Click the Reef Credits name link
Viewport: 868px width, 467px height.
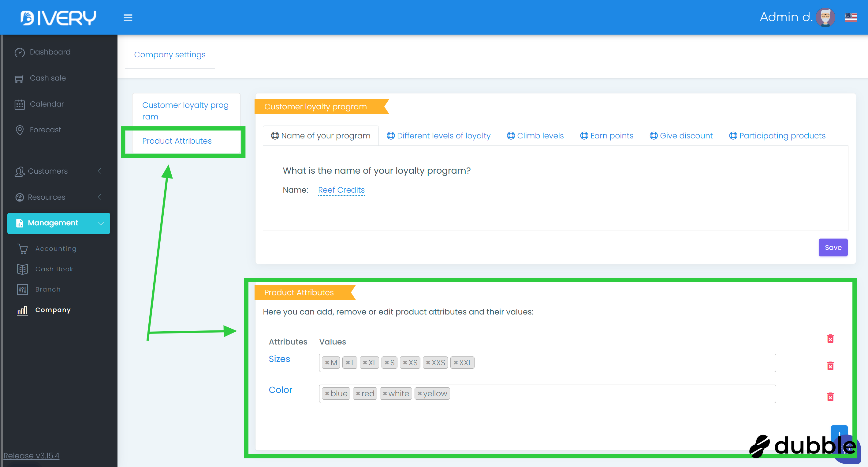pyautogui.click(x=341, y=190)
